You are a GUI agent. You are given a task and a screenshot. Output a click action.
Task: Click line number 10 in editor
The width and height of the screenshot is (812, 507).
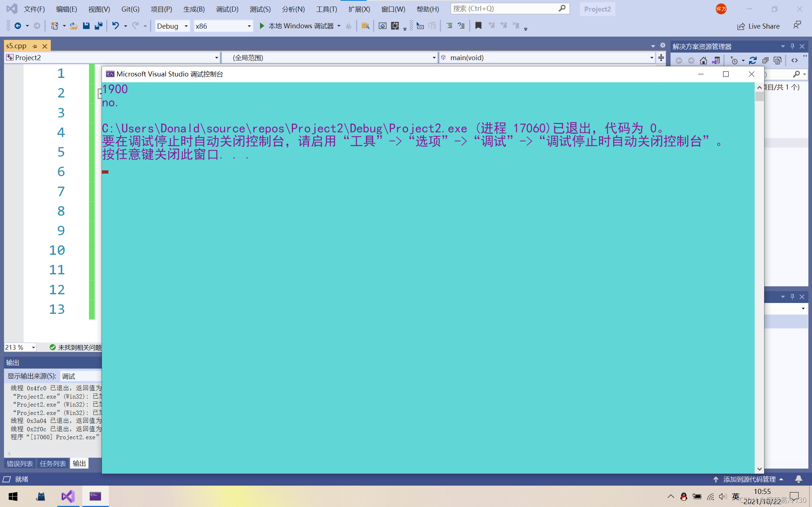point(57,250)
